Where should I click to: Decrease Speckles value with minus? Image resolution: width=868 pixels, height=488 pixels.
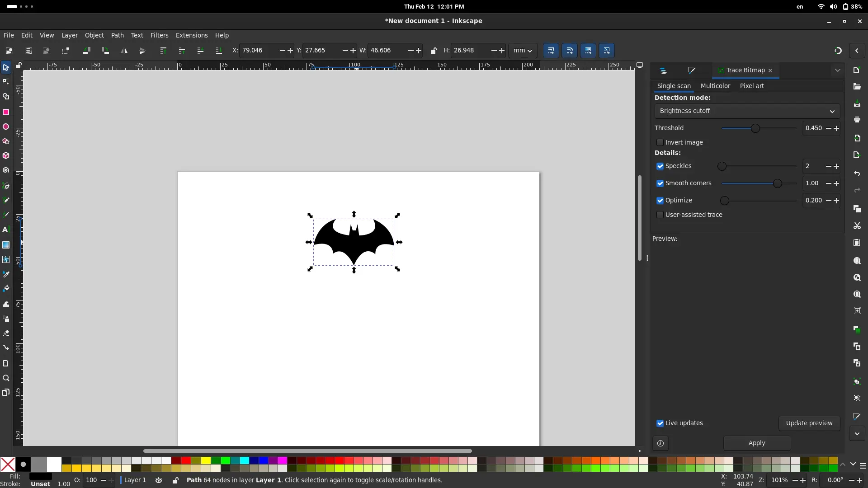828,166
